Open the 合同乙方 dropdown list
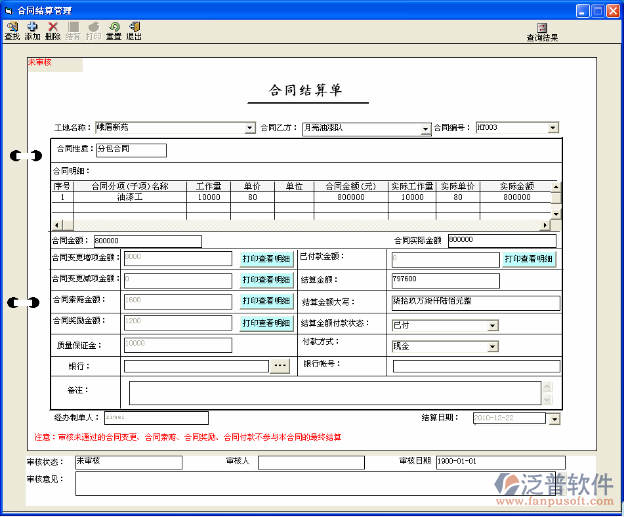This screenshot has width=624, height=517. [425, 128]
